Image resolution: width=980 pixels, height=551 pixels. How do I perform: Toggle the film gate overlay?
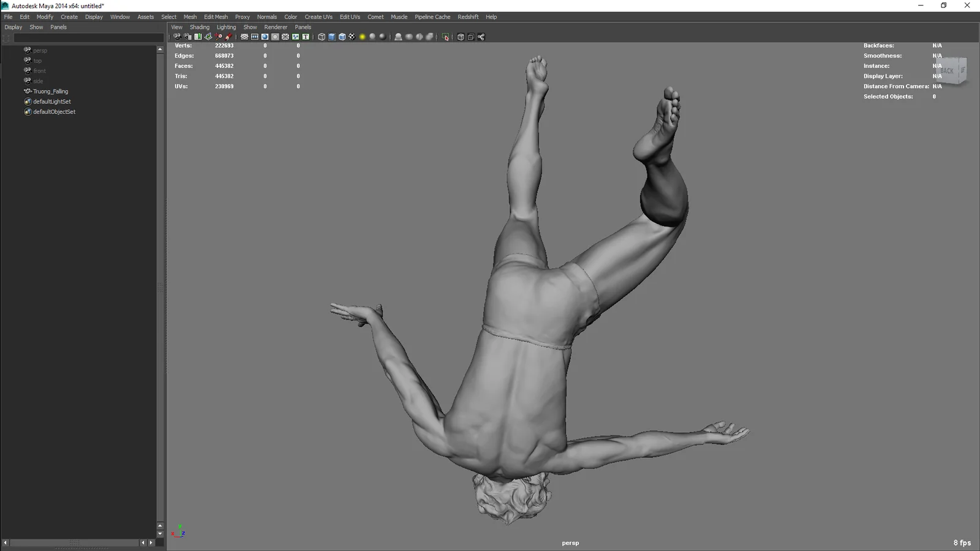pos(255,37)
